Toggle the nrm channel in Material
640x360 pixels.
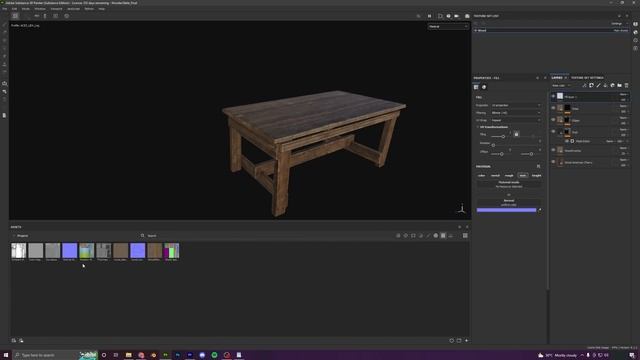pos(523,176)
